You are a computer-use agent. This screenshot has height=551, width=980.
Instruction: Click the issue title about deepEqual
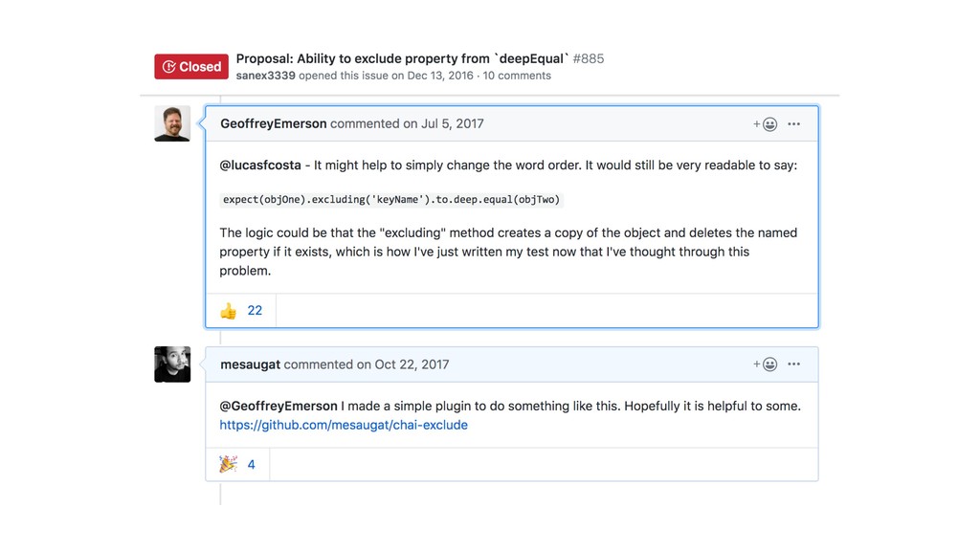403,59
